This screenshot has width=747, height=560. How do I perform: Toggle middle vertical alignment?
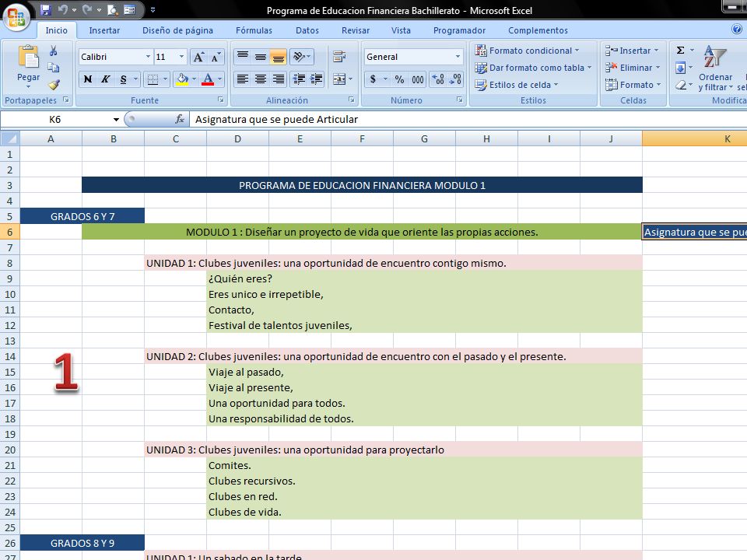(x=261, y=57)
